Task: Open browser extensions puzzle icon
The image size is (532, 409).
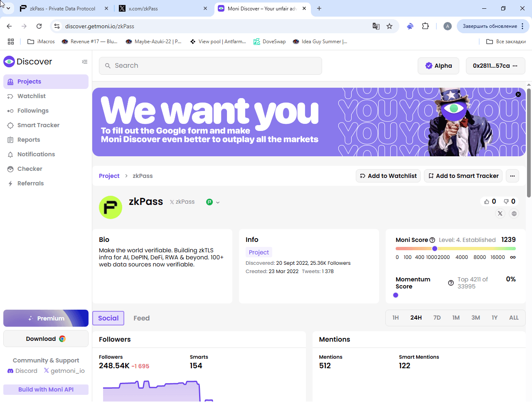Action: (425, 26)
